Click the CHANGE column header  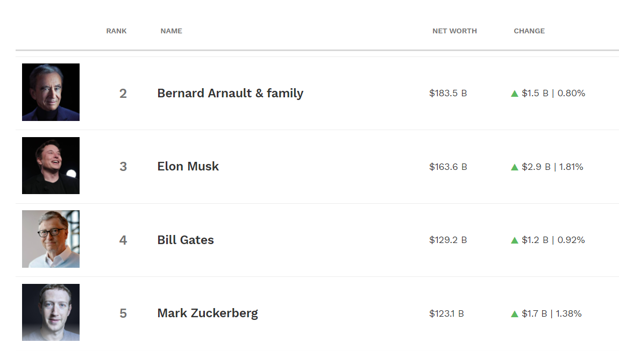coord(529,31)
